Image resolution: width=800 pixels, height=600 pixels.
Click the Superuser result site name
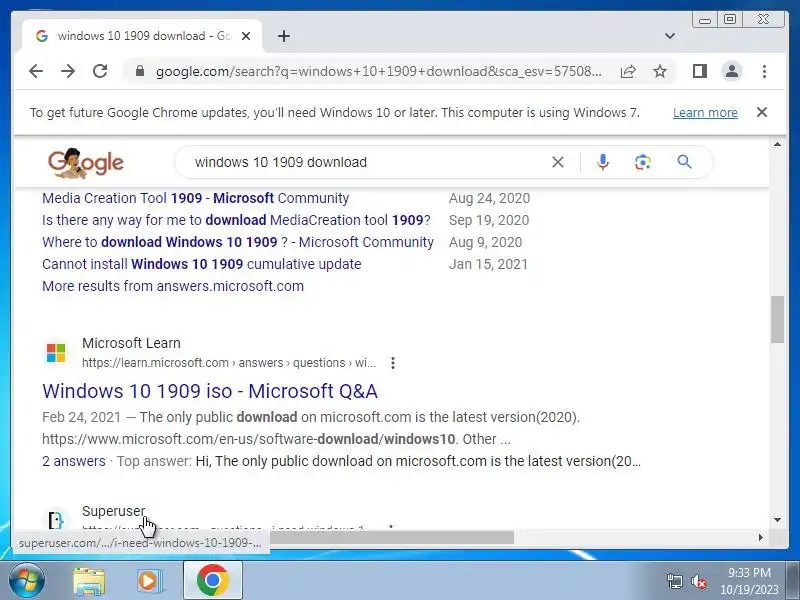tap(113, 511)
